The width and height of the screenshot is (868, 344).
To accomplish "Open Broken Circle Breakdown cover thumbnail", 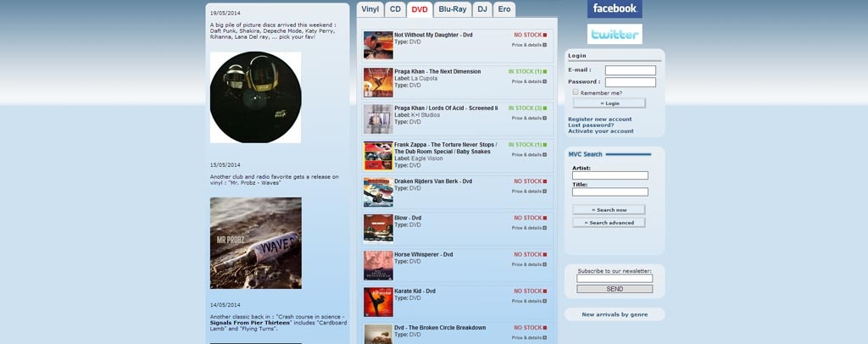I will click(379, 334).
